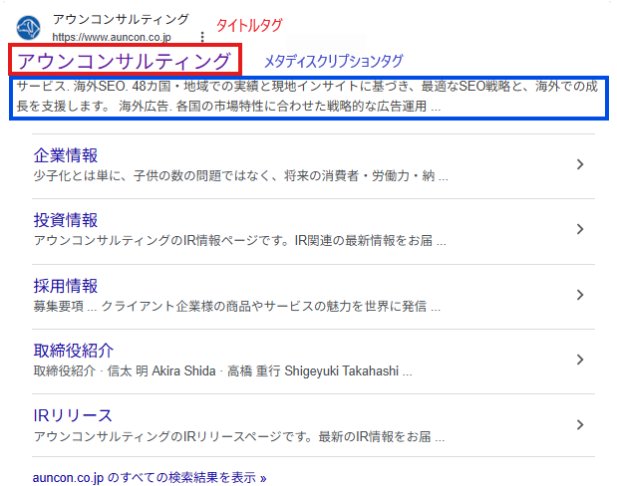Click the snippet starting サービス. 海外SEO
This screenshot has height=486, width=617.
(307, 96)
